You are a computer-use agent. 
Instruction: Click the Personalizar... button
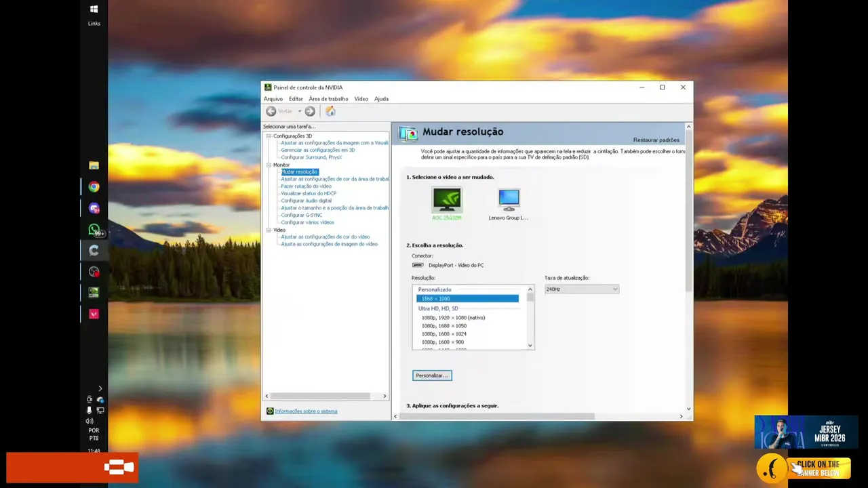[432, 375]
